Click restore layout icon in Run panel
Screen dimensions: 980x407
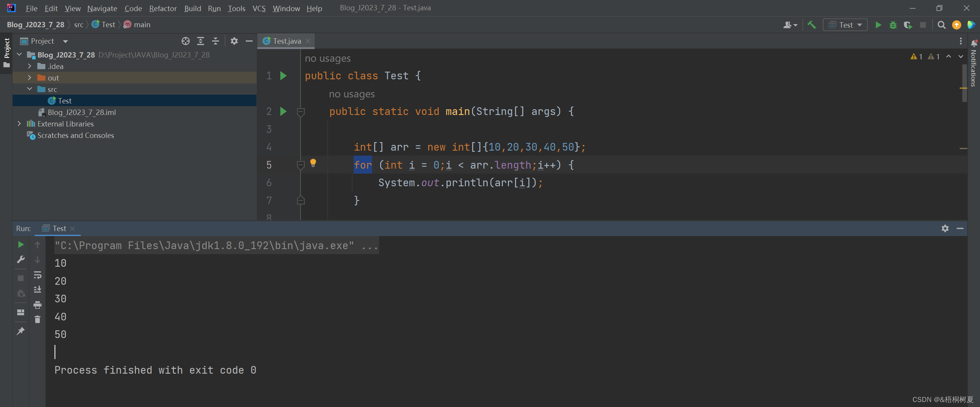tap(21, 312)
